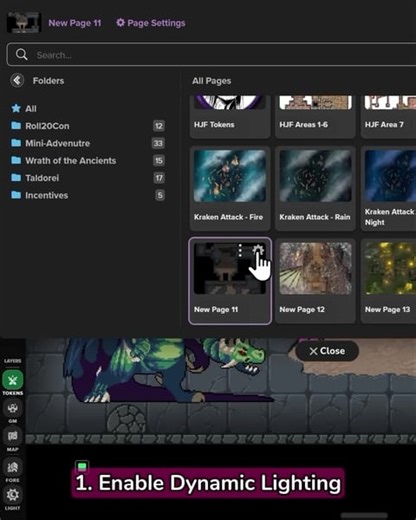416x520 pixels.
Task: Click the Taldorei count badge 17
Action: (159, 178)
